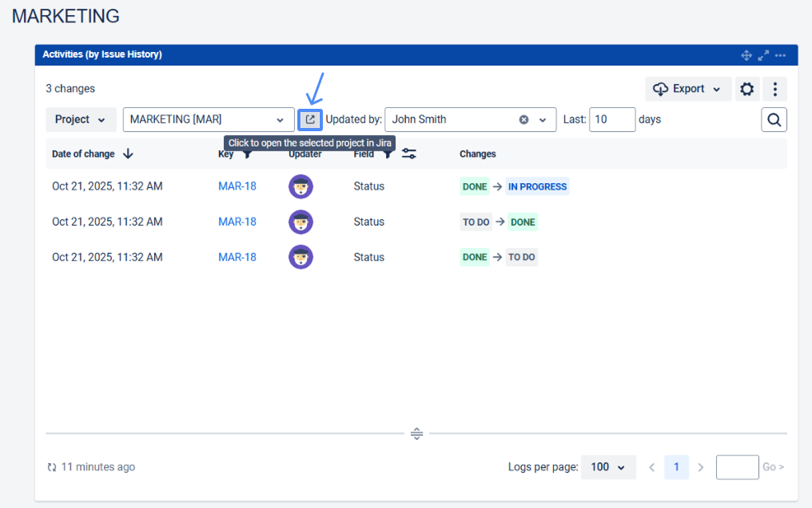The image size is (812, 508).
Task: Expand the Project filter type dropdown
Action: 81,120
